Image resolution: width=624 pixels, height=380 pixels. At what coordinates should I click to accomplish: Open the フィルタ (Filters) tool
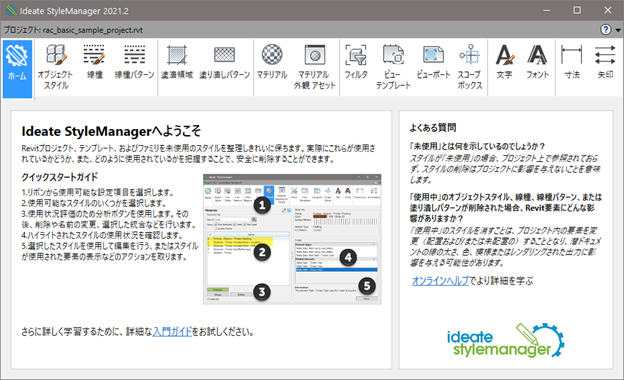(356, 62)
